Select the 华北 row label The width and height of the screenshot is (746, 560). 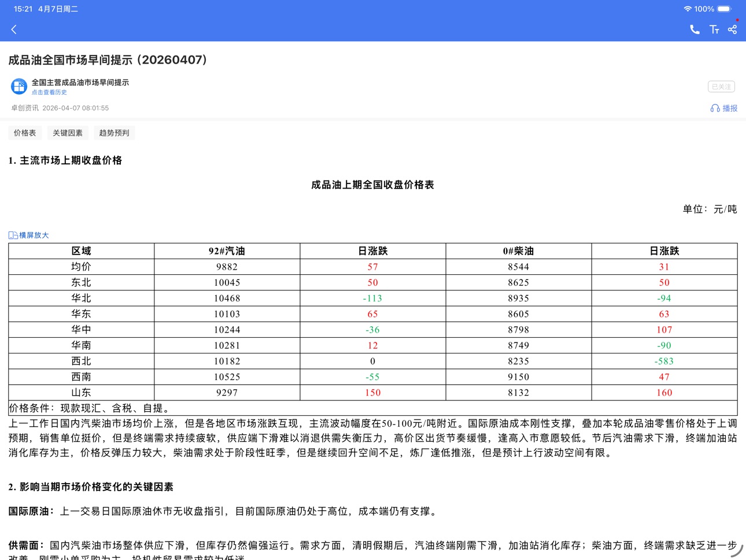click(82, 298)
